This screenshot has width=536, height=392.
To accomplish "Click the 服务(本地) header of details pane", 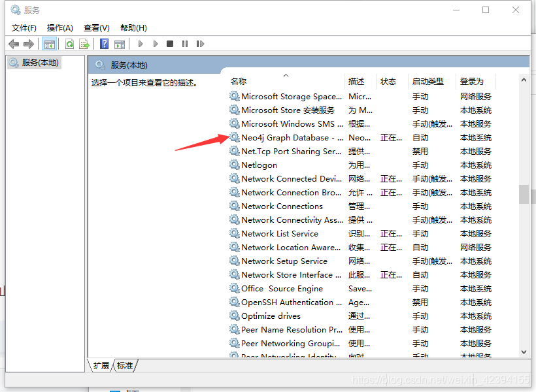I will click(129, 65).
